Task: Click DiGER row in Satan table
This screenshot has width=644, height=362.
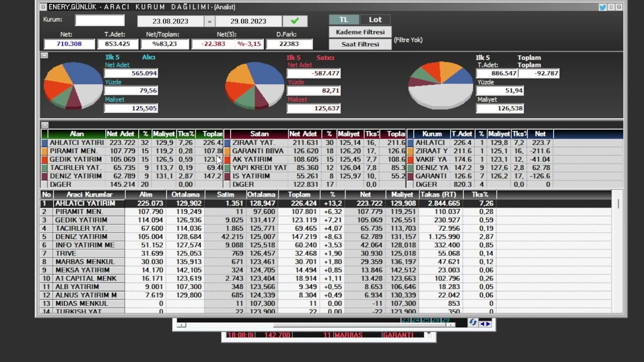Action: coord(314,185)
